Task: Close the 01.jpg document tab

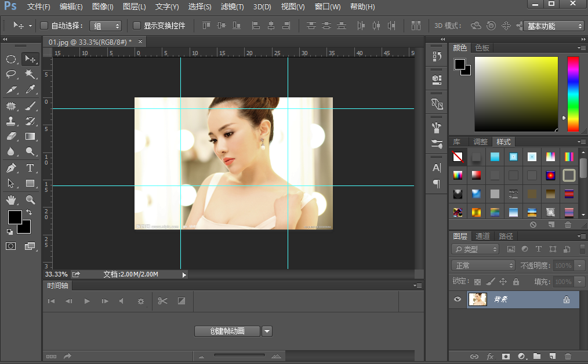Action: (140, 42)
